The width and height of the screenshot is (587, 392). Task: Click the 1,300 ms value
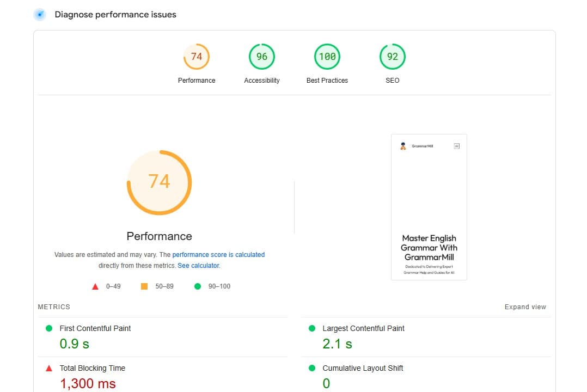tap(88, 383)
